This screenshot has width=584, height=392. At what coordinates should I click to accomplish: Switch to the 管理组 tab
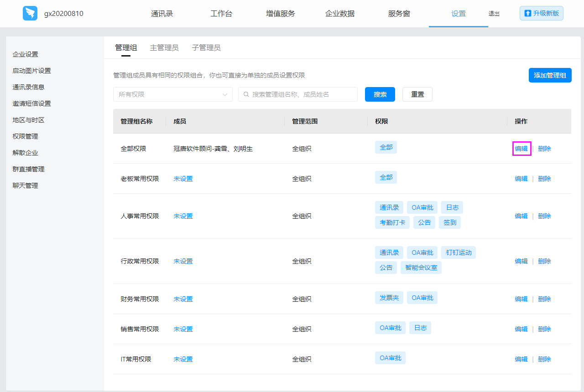(x=126, y=47)
